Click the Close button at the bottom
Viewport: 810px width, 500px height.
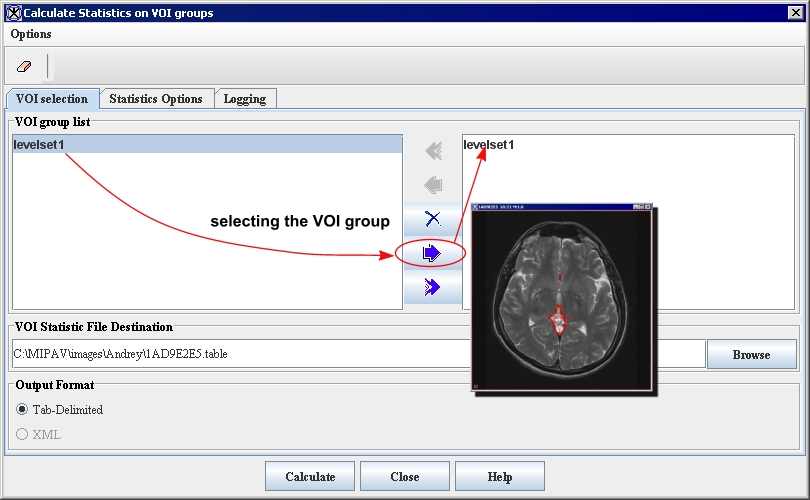point(404,477)
